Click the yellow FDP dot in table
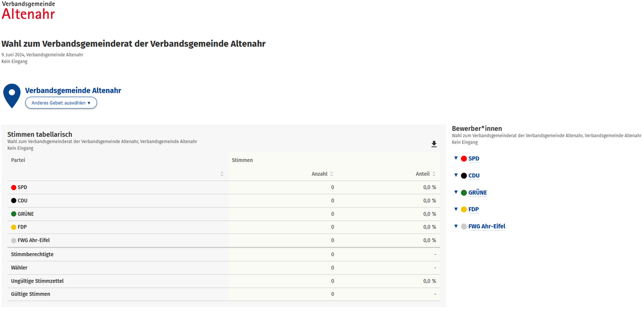644x311 pixels. tap(13, 227)
